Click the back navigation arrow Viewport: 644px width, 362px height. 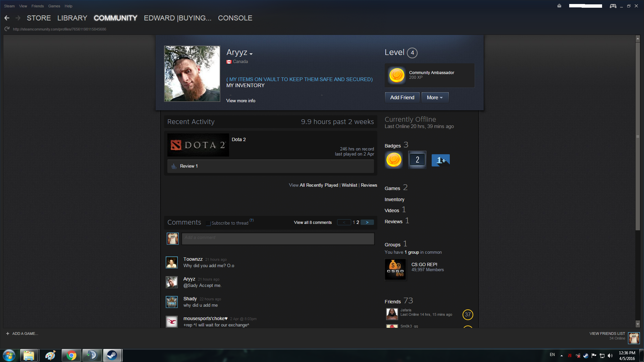pos(7,18)
